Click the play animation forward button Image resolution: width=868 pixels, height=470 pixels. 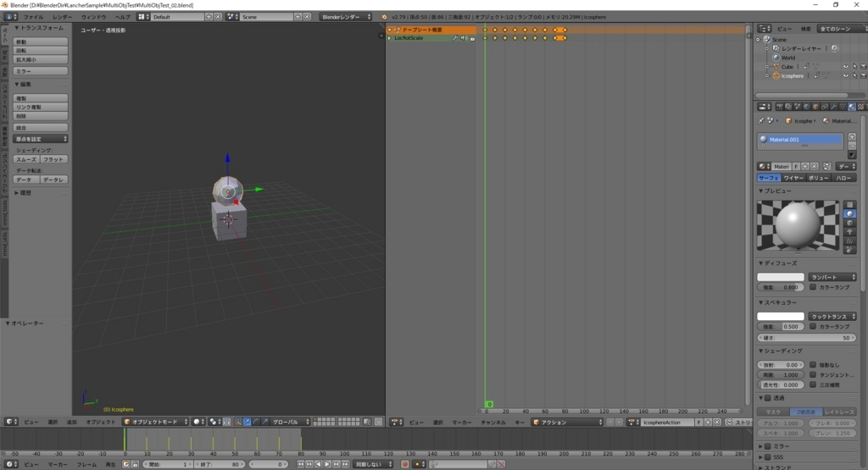[327, 464]
